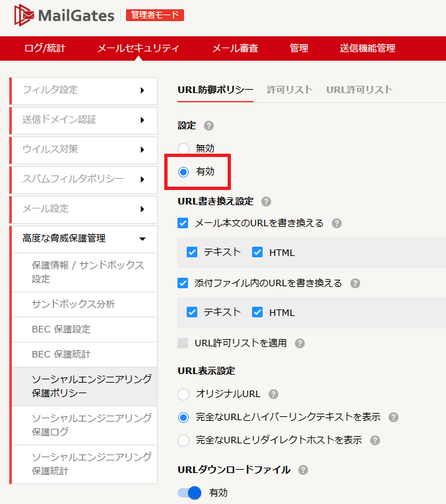Open help icon beside URL書き換え設定

point(266,202)
